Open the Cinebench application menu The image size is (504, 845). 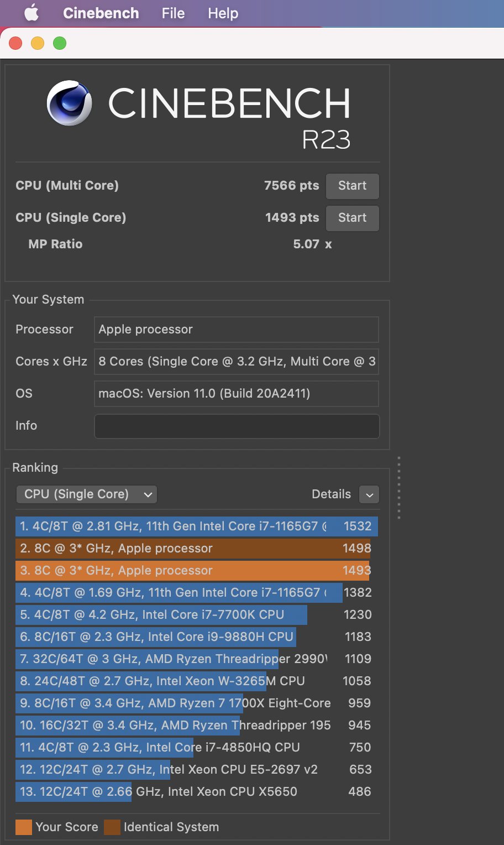click(101, 13)
